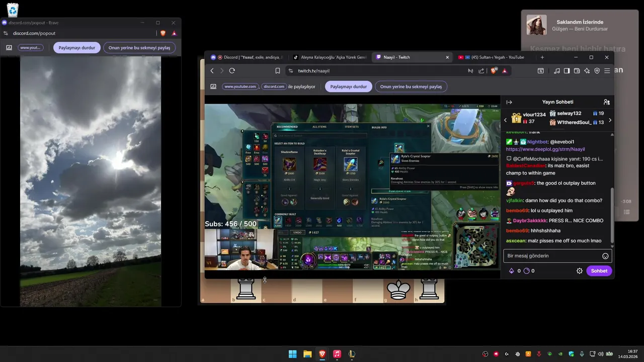Screen dimensions: 644x362
Task: Open microphone tray icon
Action: [x=582, y=354]
